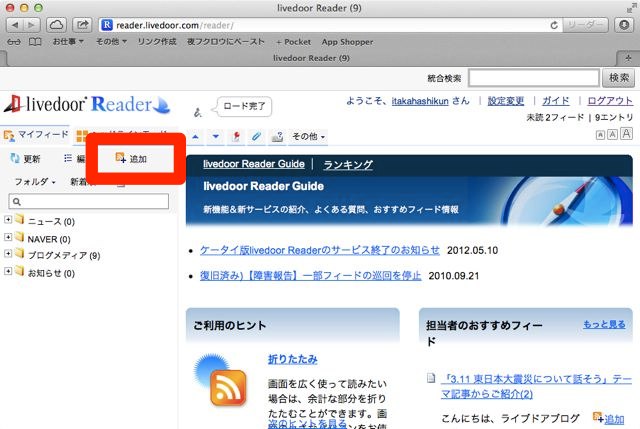Click the リーダー reader button
Screen dimensions: 640x429
585,25
